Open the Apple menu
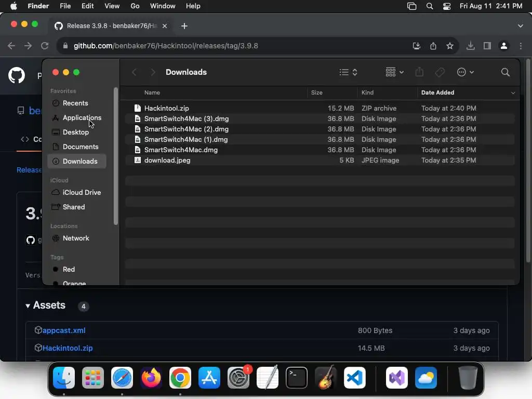532x399 pixels. [x=14, y=6]
